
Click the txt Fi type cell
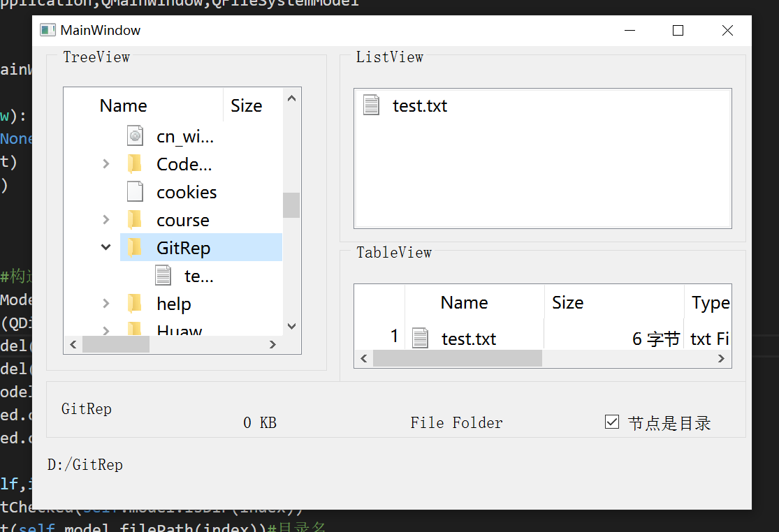point(709,339)
